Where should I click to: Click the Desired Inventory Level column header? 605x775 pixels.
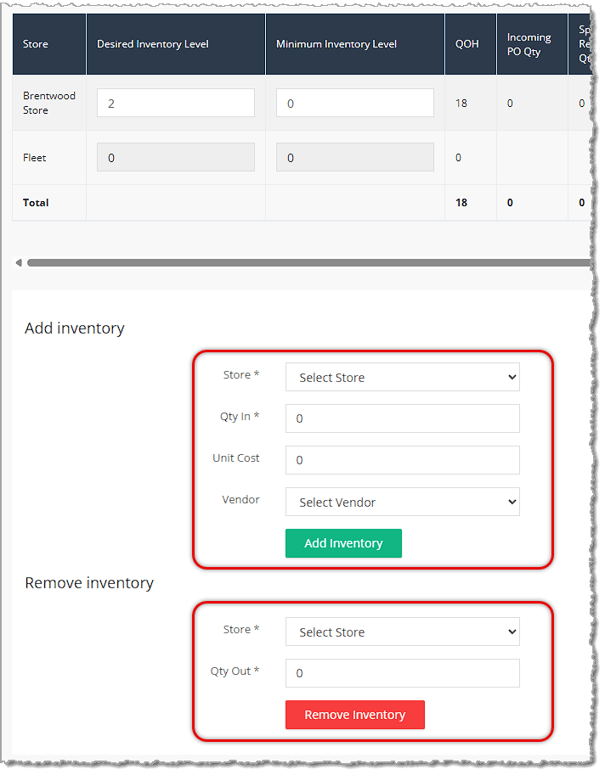coord(176,44)
